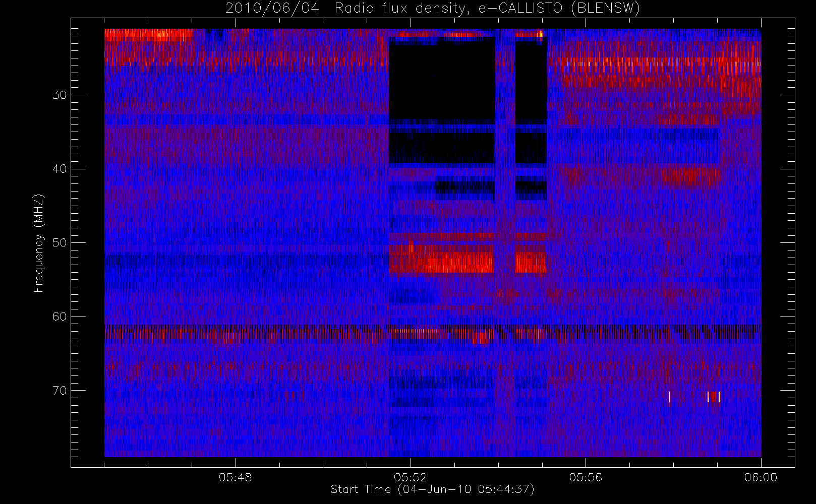
Task: Select the 'Frequency (MHZ)' axis label
Action: click(39, 243)
